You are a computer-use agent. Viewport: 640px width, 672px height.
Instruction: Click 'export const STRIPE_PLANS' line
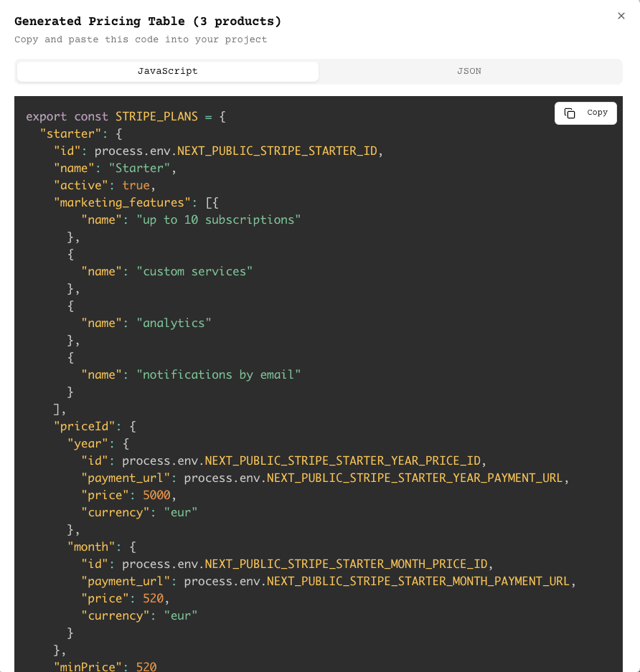126,117
